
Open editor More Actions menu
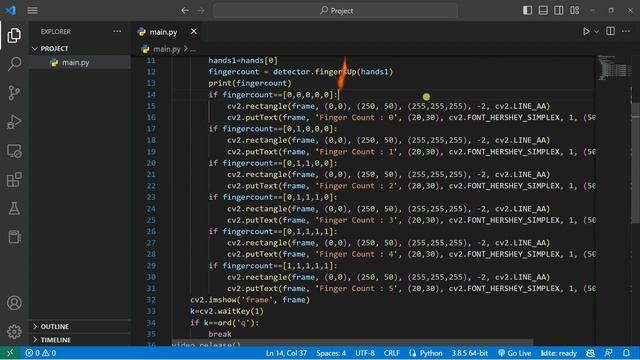pyautogui.click(x=626, y=31)
